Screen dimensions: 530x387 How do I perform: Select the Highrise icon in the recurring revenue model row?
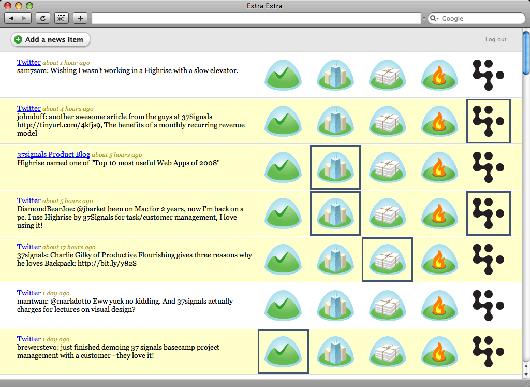pos(335,121)
